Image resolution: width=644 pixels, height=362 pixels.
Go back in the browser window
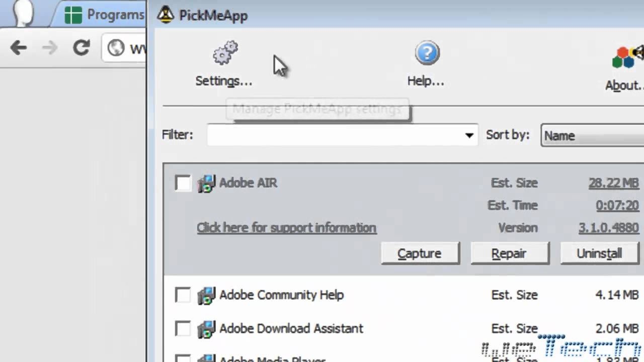(19, 48)
